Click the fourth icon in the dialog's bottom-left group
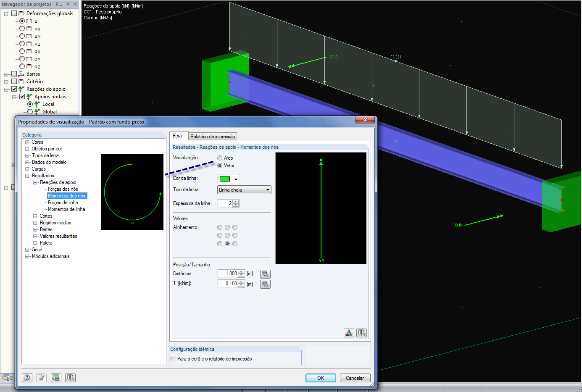 tap(70, 378)
